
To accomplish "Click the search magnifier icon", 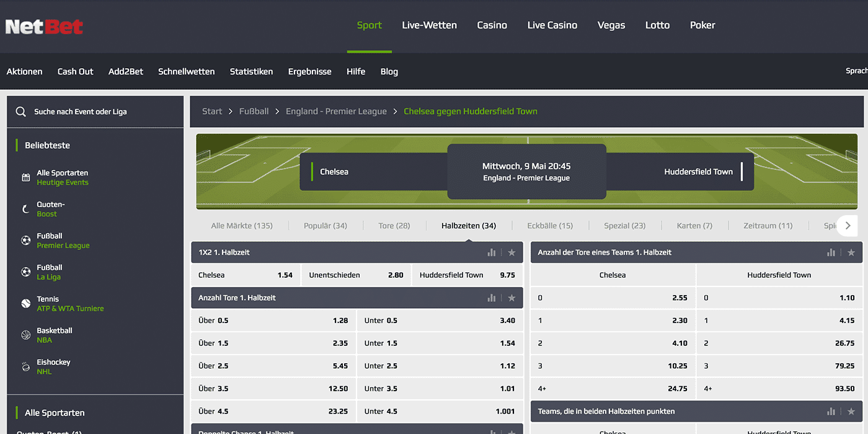I will click(x=21, y=112).
